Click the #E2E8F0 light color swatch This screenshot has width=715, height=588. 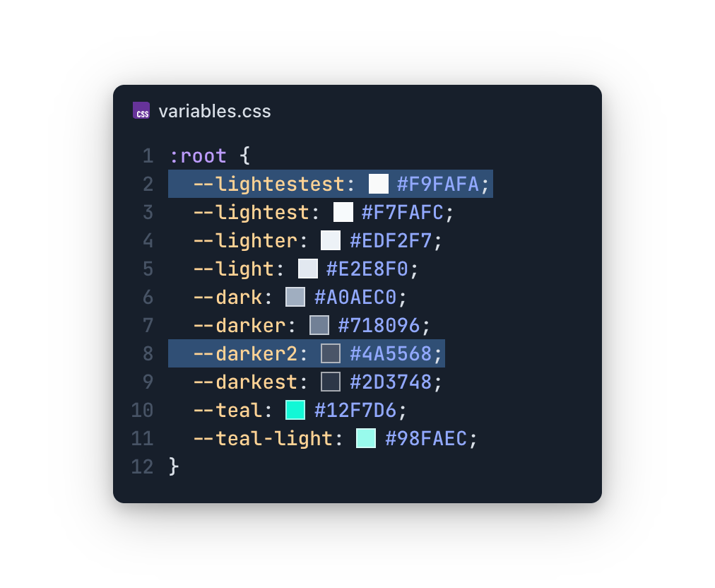tap(308, 269)
